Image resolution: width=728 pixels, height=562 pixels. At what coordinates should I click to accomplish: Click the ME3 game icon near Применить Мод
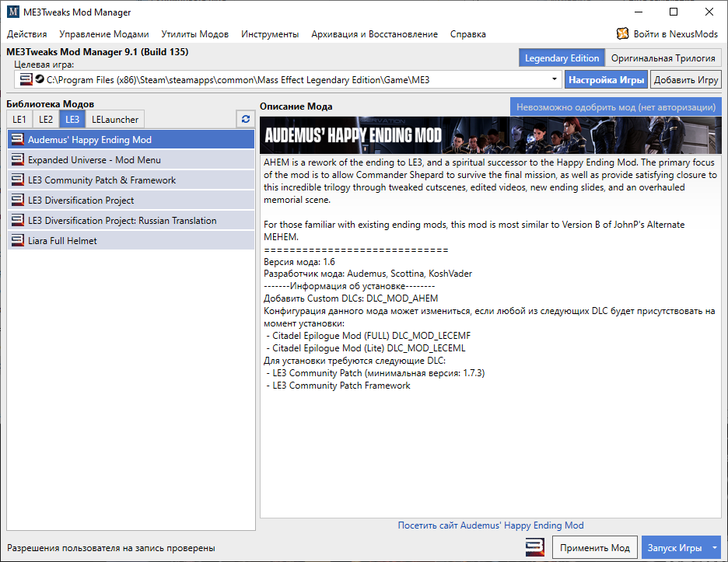tap(535, 547)
